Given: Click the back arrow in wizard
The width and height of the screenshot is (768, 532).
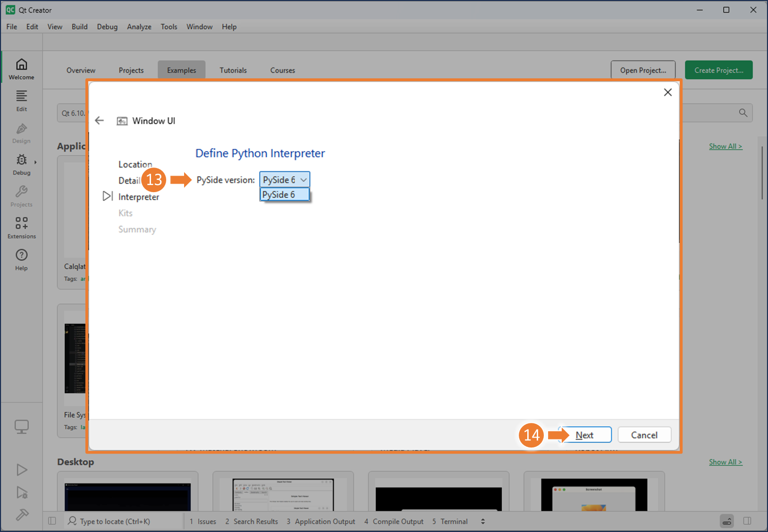Looking at the screenshot, I should tap(99, 120).
